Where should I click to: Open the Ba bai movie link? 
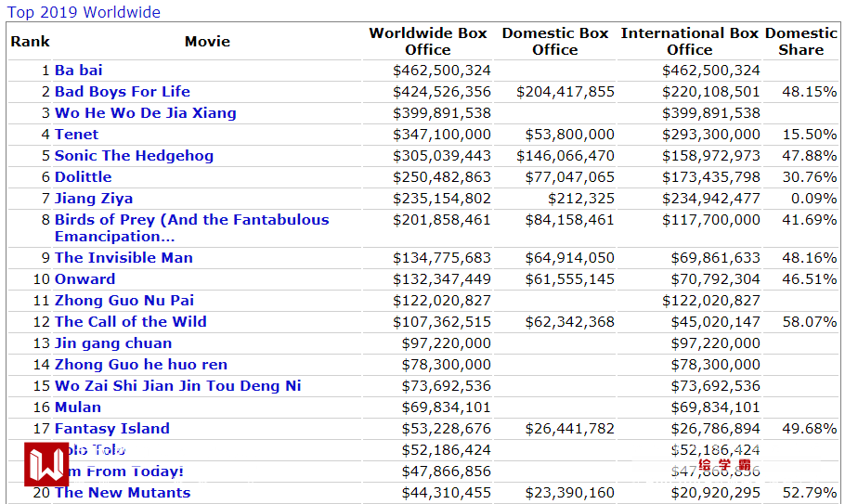point(79,71)
